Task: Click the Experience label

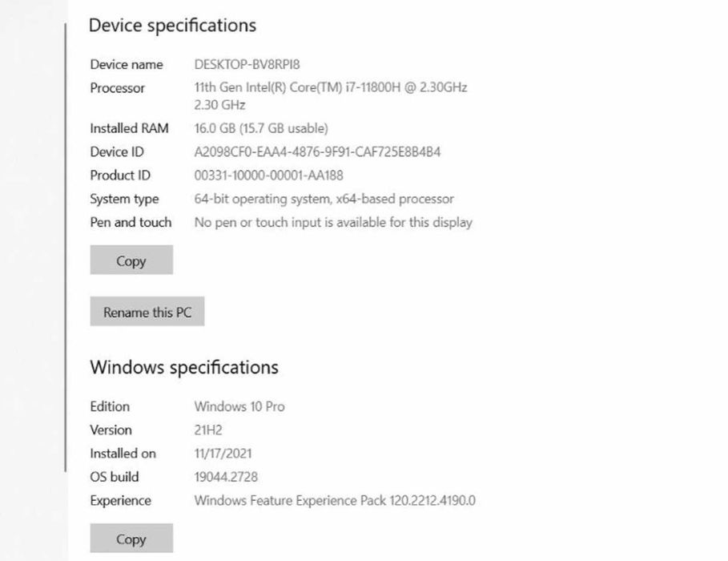Action: [x=120, y=501]
